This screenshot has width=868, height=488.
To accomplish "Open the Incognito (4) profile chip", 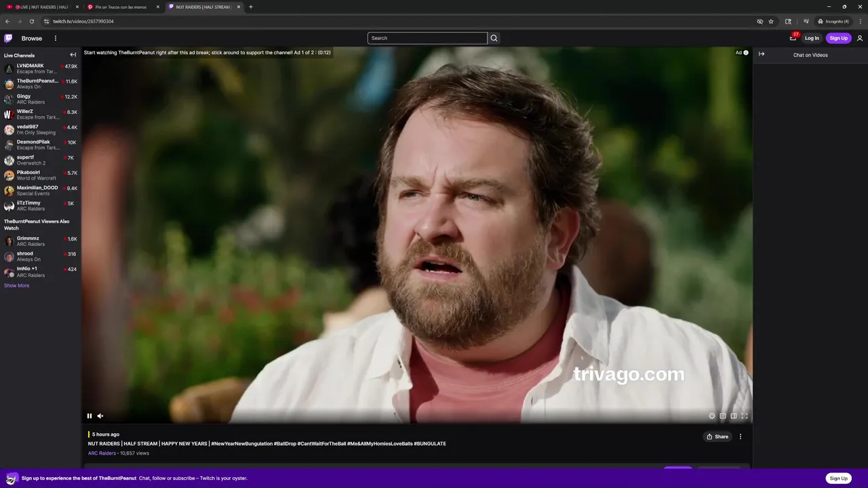I will tap(833, 21).
